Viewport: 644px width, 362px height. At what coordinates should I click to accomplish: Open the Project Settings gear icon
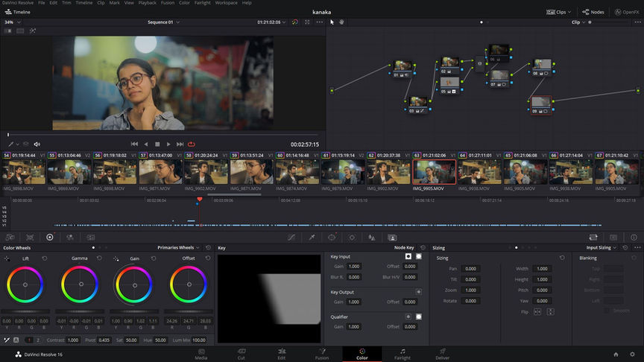coord(631,355)
